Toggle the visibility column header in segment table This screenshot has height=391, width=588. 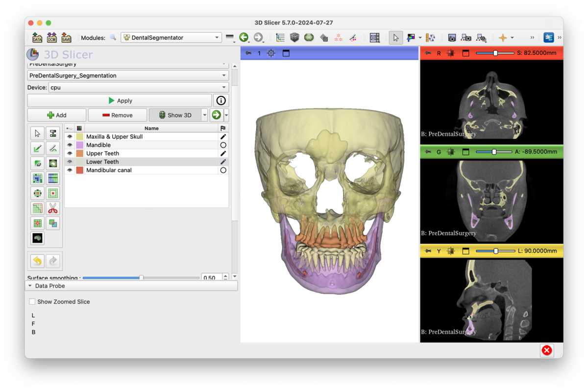(70, 129)
